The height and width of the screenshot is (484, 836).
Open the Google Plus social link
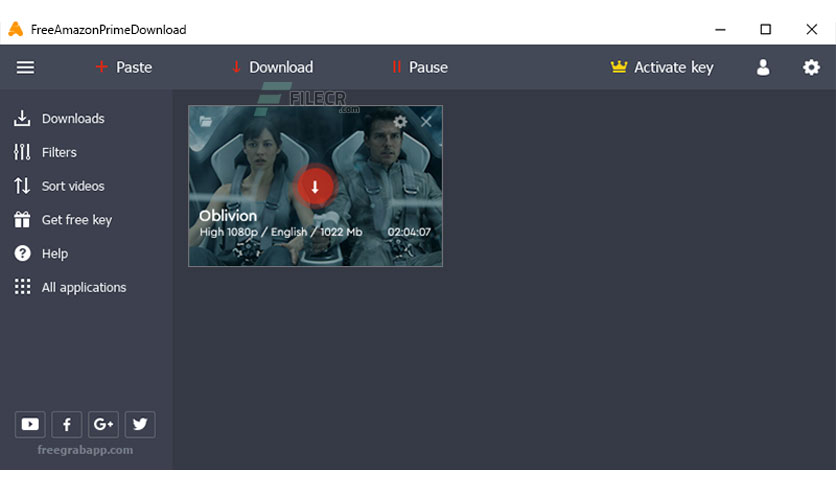pyautogui.click(x=103, y=424)
